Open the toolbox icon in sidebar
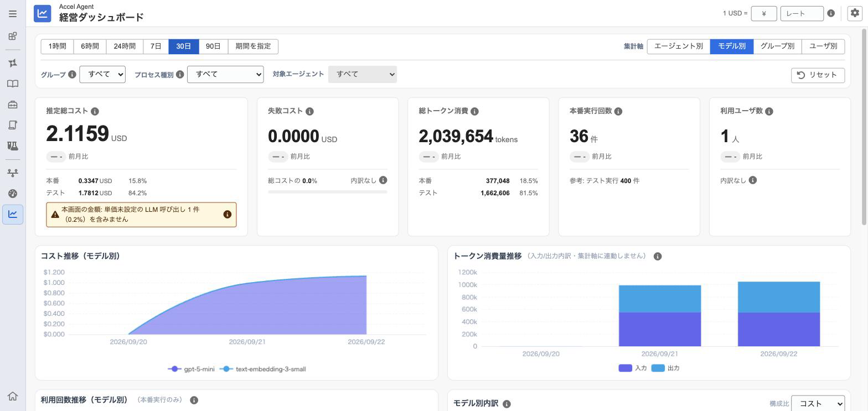868x411 pixels. click(x=13, y=105)
